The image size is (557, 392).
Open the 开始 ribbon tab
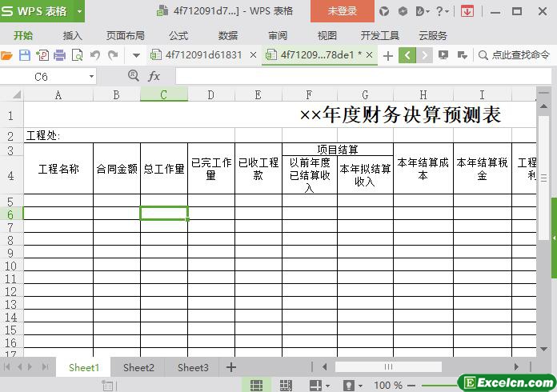coord(23,36)
